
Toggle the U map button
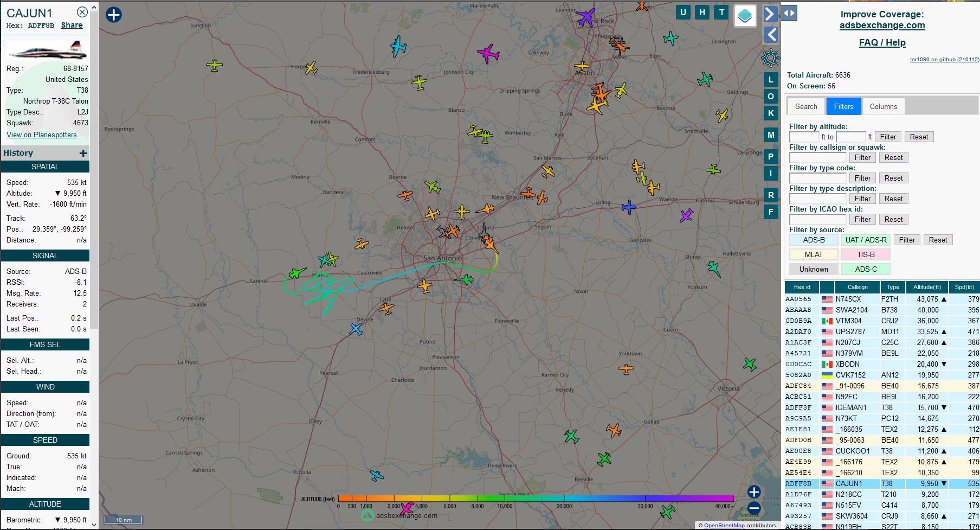(x=683, y=12)
